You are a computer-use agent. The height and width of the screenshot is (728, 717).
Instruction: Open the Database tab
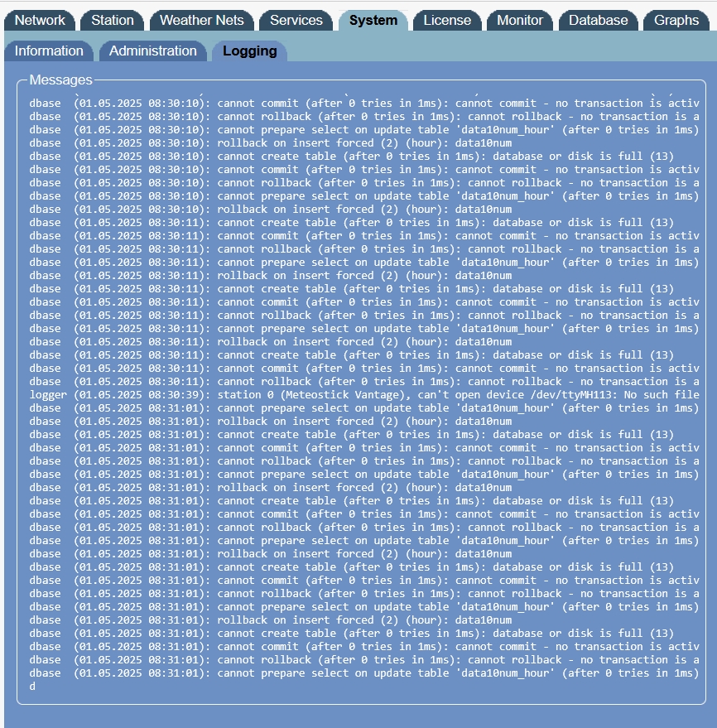click(x=599, y=21)
